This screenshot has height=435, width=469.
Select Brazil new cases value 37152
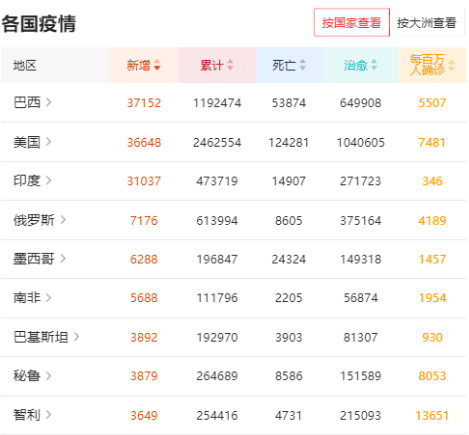144,103
